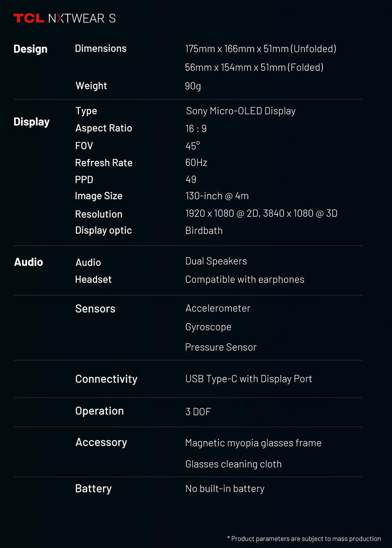Click the 3 DOF operation value
Image resolution: width=392 pixels, height=548 pixels.
(x=198, y=412)
